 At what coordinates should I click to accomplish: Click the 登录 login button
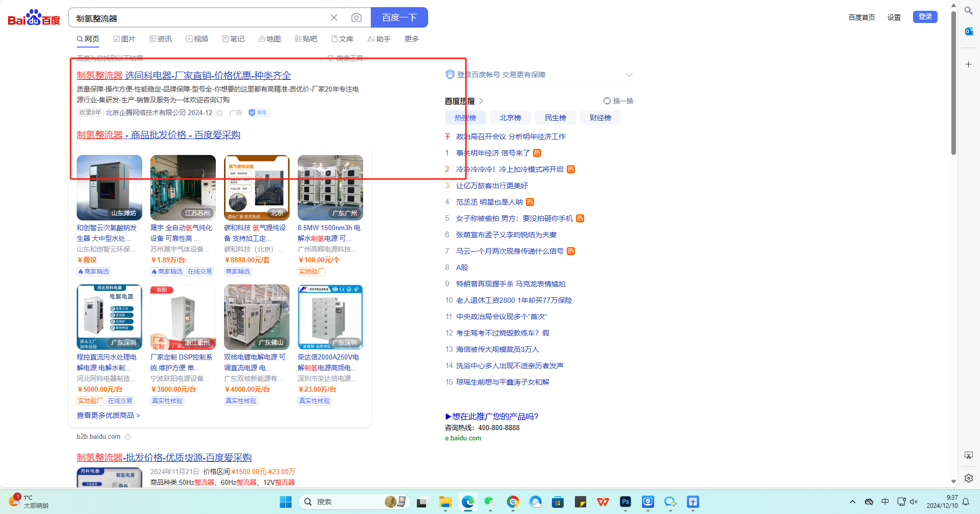click(925, 17)
